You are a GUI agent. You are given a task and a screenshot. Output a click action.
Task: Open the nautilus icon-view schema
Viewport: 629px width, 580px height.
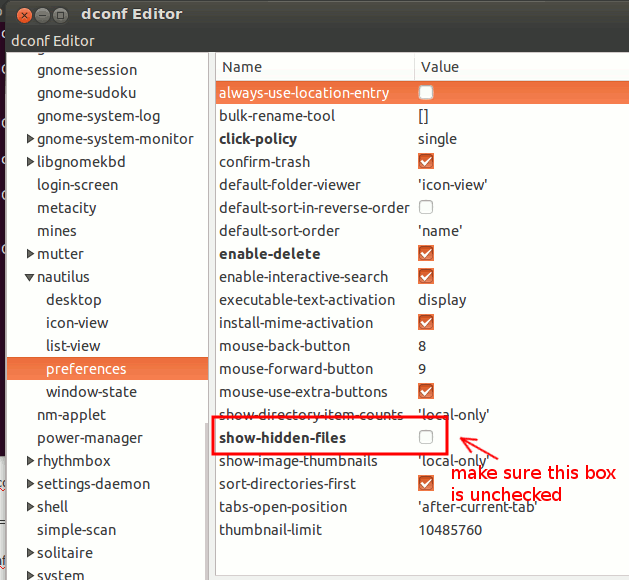[77, 323]
